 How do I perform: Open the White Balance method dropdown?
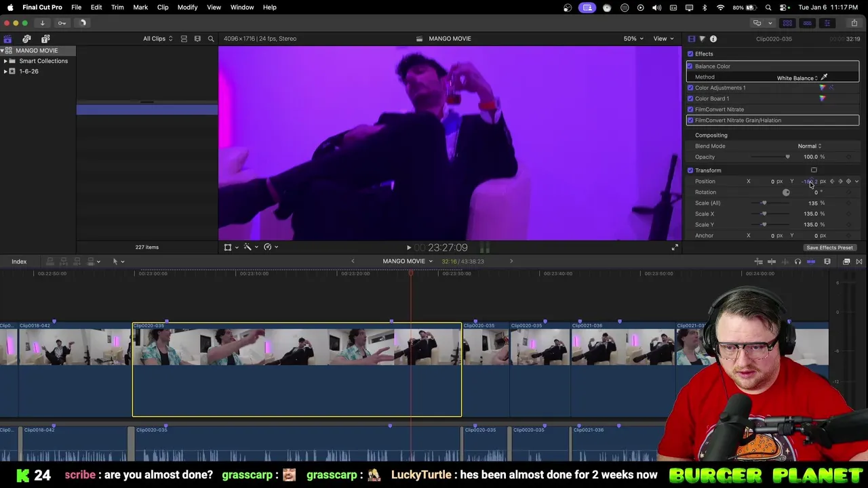point(797,78)
